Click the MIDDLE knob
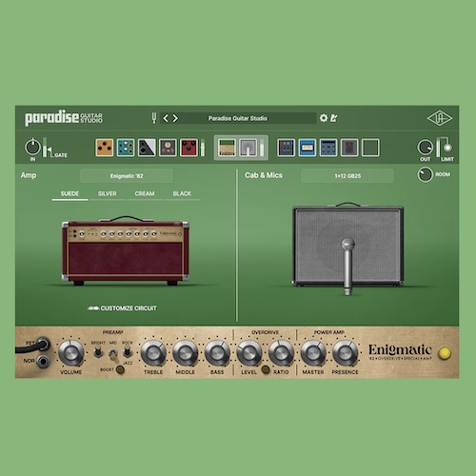This screenshot has height=476, width=476. tap(186, 352)
